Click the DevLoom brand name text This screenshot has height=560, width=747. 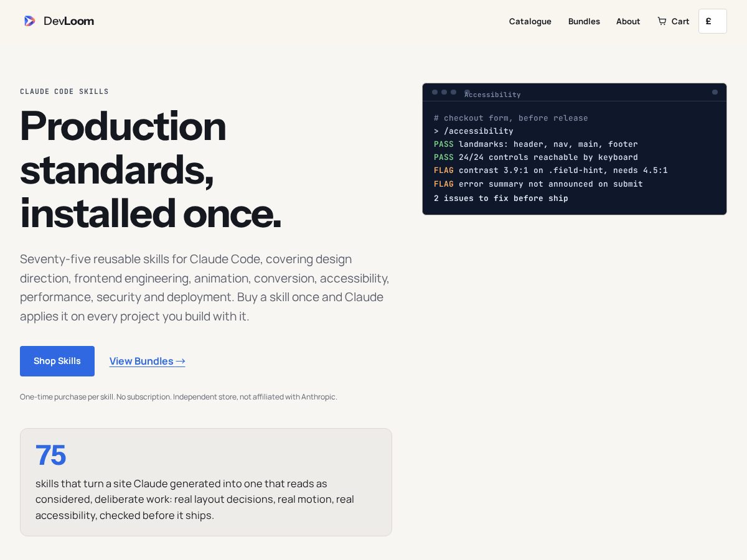[x=68, y=21]
